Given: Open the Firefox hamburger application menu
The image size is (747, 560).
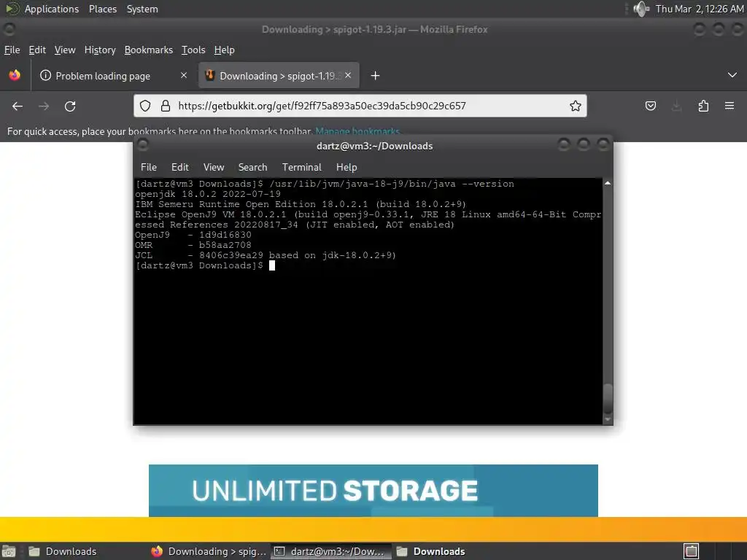Looking at the screenshot, I should coord(729,106).
